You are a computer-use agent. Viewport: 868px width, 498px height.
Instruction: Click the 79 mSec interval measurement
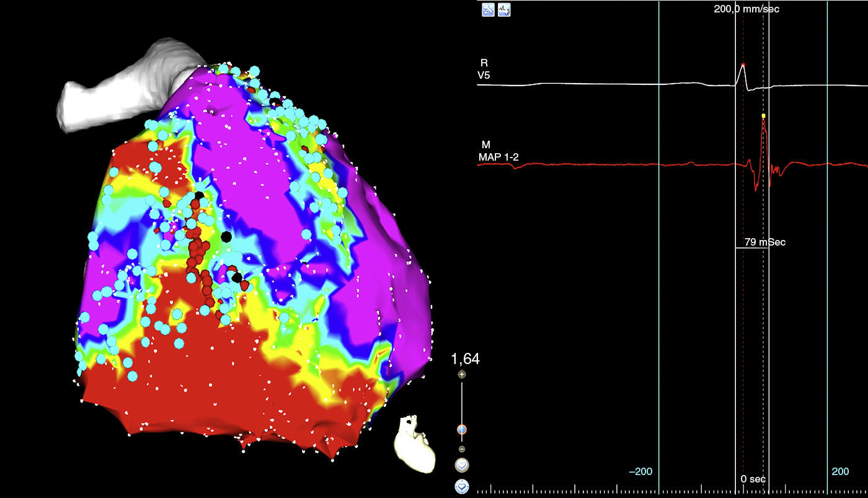(x=764, y=242)
